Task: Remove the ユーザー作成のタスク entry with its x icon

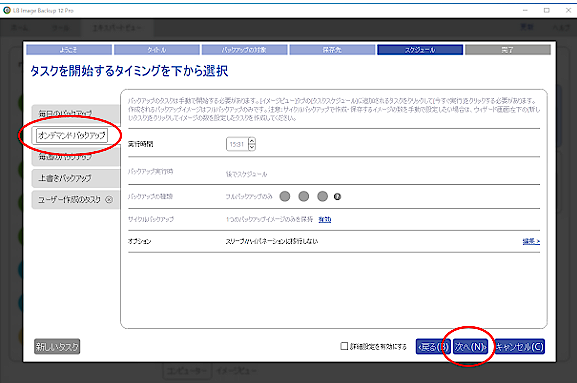Action: (x=109, y=200)
